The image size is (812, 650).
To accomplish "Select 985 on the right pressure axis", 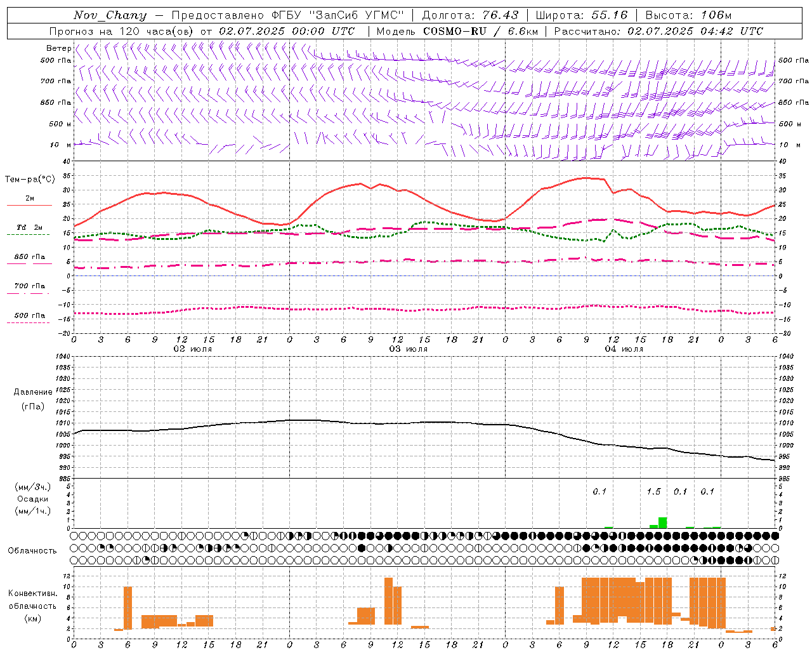I will 784,479.
